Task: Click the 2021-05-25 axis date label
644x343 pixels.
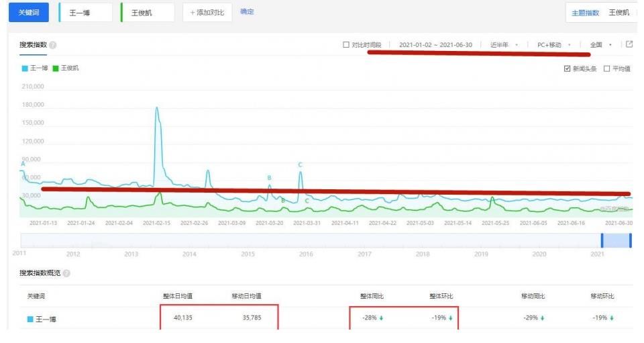Action: tap(495, 223)
